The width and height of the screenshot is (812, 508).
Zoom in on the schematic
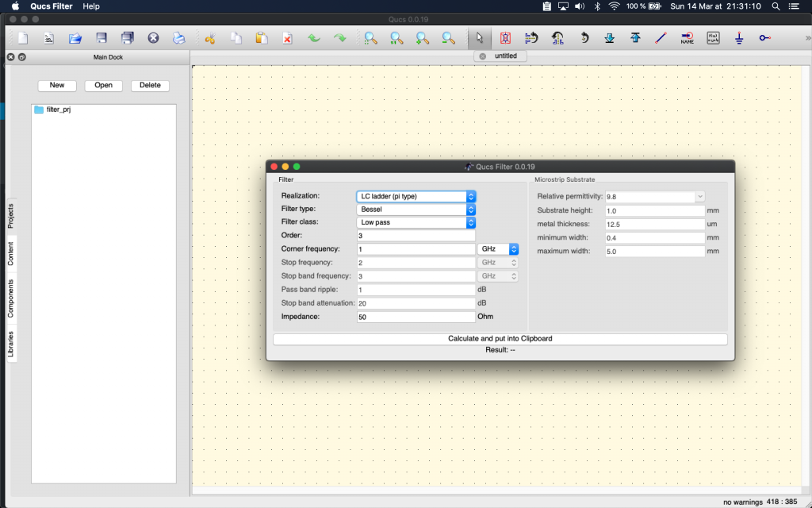click(423, 38)
